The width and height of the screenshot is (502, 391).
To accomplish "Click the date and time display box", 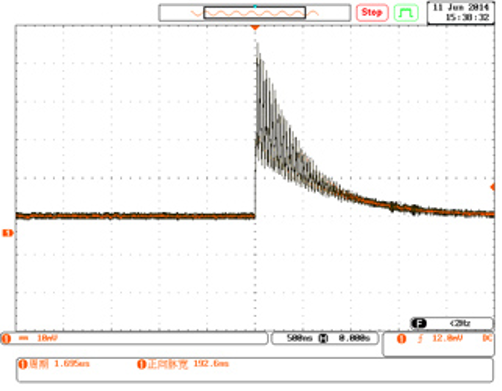I will (x=461, y=13).
